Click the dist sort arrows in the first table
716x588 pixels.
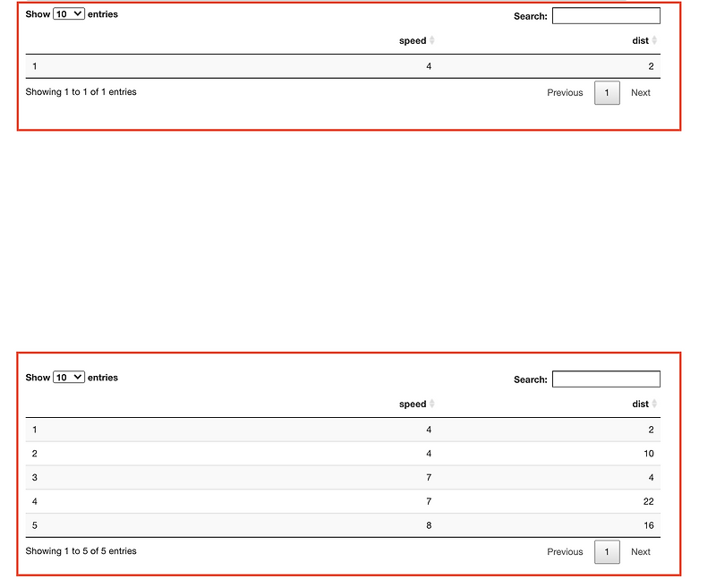(654, 40)
